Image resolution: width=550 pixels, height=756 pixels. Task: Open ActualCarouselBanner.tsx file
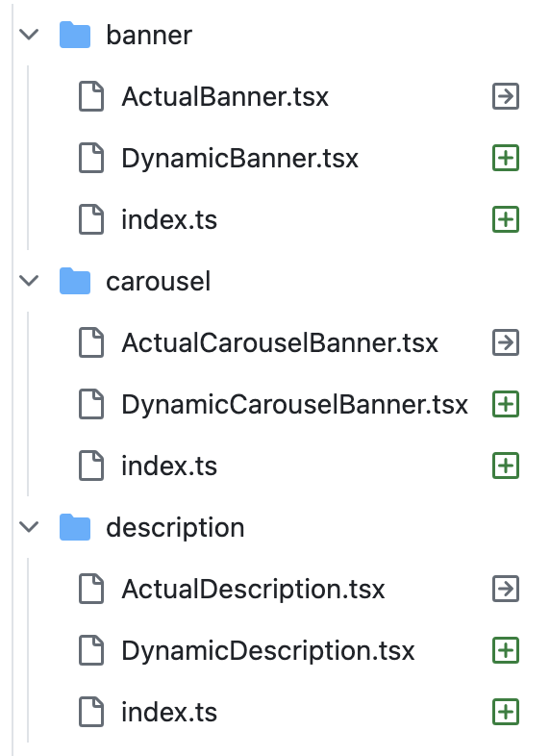[x=280, y=342]
